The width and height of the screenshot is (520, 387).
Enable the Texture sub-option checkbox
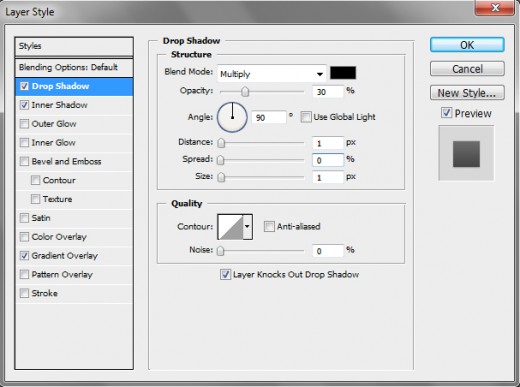point(35,199)
